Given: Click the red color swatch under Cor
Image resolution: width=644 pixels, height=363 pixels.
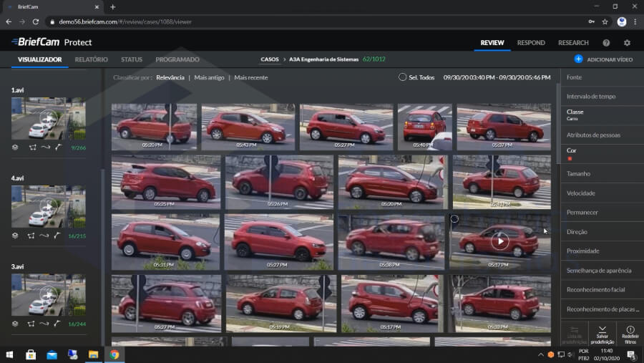Looking at the screenshot, I should tap(570, 158).
